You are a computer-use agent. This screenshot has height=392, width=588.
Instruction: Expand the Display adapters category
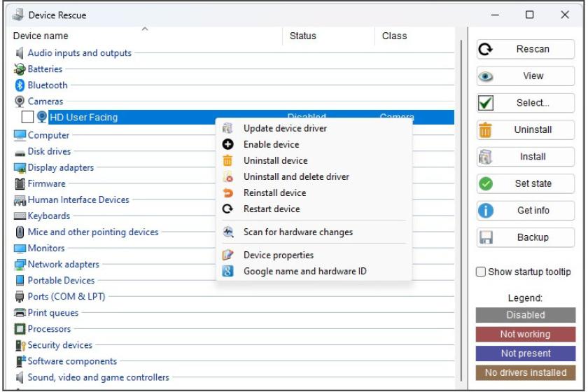(x=61, y=168)
